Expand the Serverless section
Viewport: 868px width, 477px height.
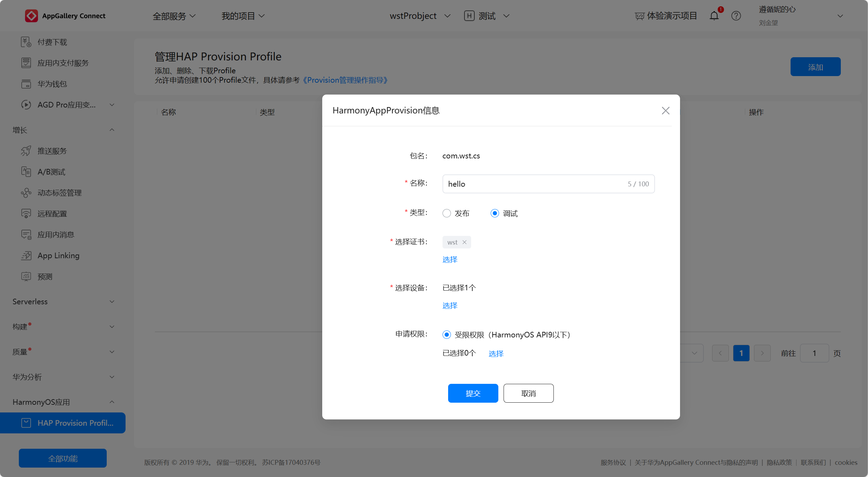coord(112,301)
